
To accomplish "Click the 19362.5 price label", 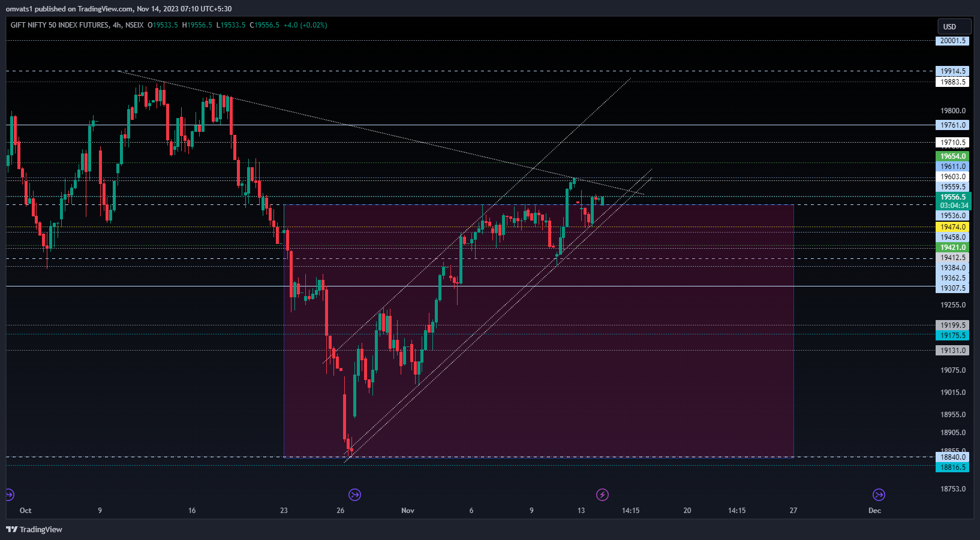I will click(952, 278).
